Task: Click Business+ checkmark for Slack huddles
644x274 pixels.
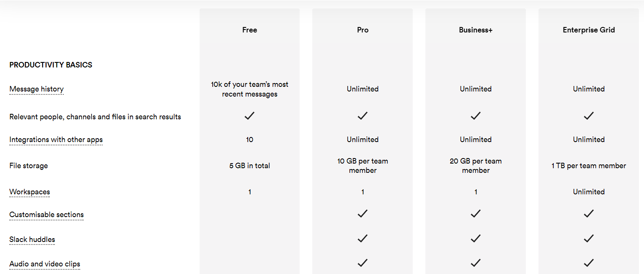Action: (x=476, y=239)
